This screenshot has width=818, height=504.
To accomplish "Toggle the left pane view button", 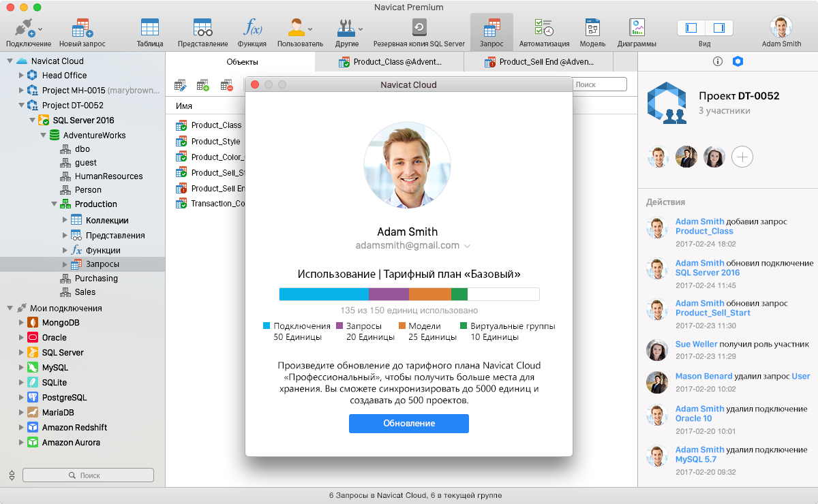I will 691,28.
